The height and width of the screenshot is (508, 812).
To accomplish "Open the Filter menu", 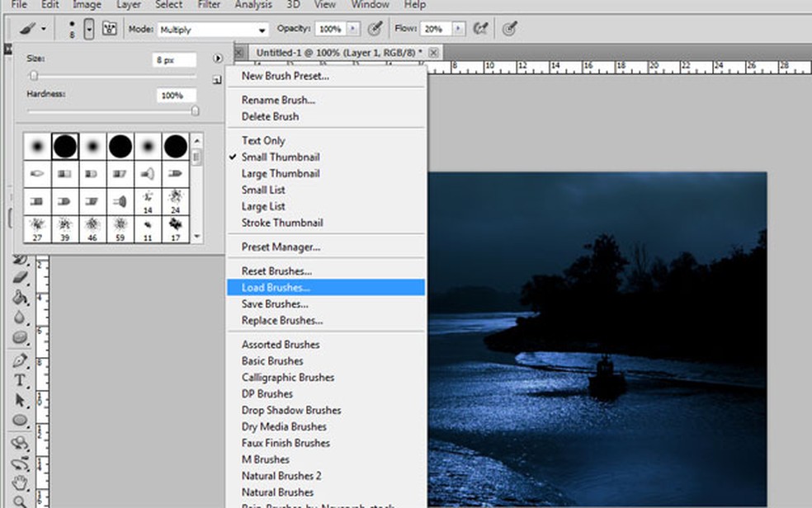I will (x=209, y=5).
